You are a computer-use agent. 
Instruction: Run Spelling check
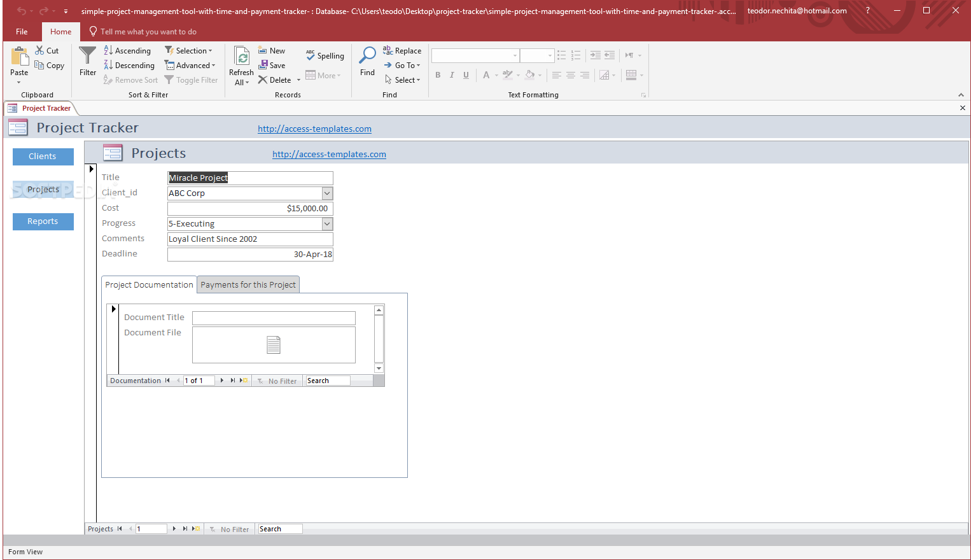[x=325, y=55]
